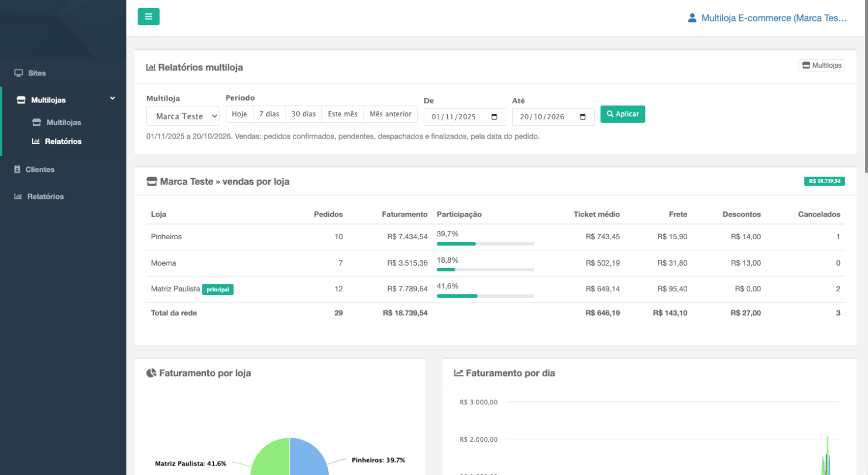The width and height of the screenshot is (868, 475).
Task: Click the address book icon beside Clientes
Action: point(17,169)
